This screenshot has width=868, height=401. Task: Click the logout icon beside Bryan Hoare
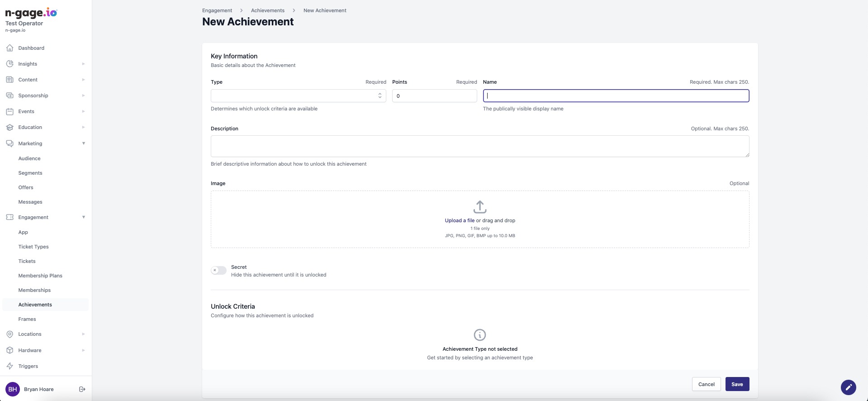point(82,389)
